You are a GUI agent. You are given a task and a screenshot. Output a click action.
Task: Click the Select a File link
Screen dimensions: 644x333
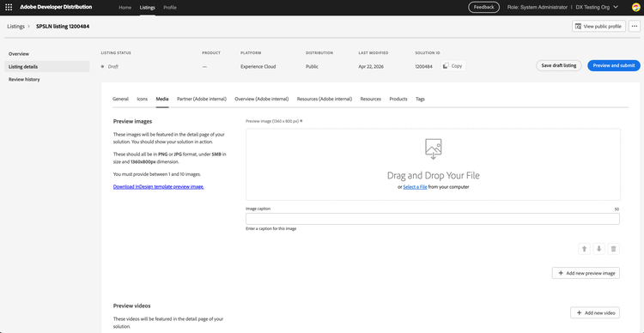pos(415,187)
